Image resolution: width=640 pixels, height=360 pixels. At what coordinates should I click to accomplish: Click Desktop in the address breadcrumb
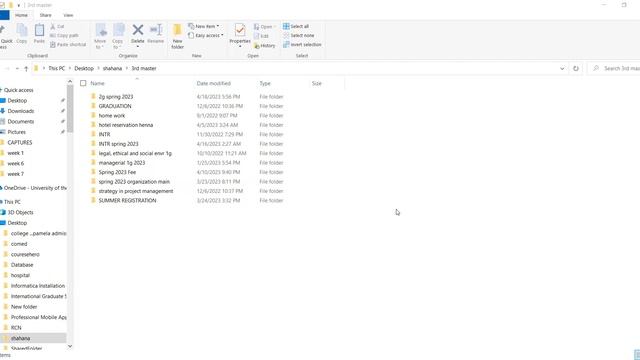coord(84,69)
